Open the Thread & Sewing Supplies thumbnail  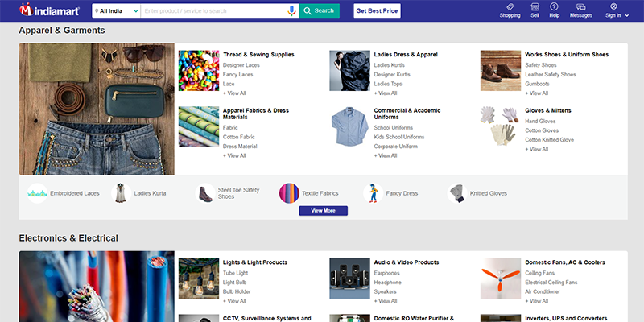(x=199, y=71)
